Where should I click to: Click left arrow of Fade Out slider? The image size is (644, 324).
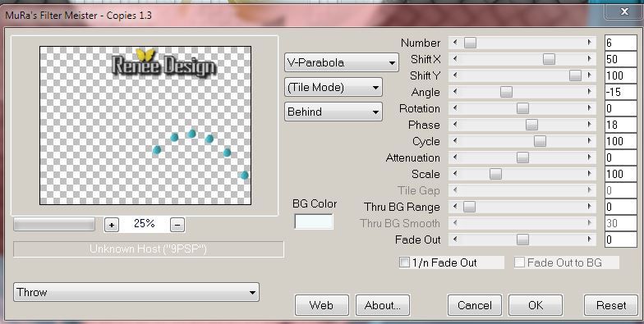tap(455, 240)
